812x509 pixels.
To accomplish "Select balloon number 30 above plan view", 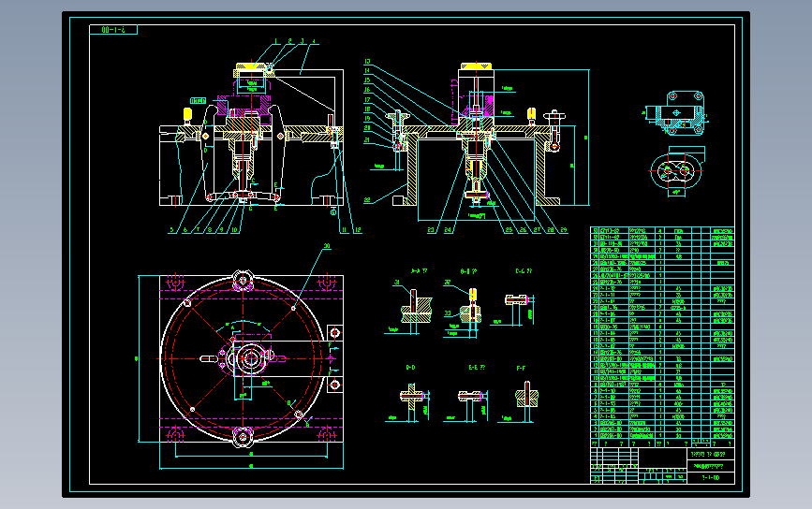I will click(327, 246).
